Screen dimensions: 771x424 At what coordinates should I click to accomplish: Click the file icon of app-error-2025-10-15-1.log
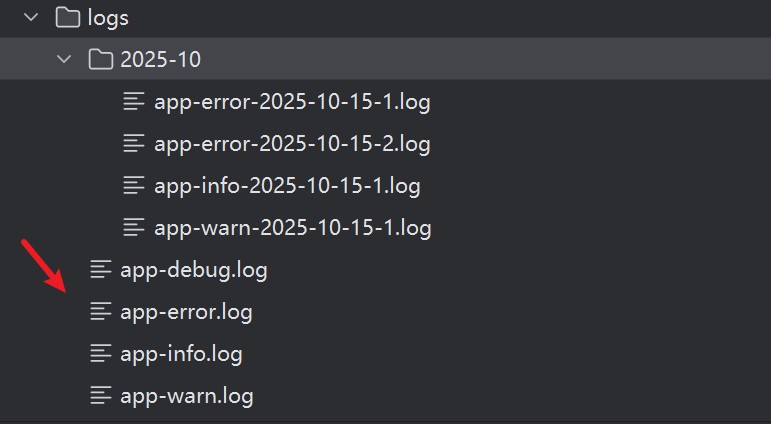click(x=134, y=101)
